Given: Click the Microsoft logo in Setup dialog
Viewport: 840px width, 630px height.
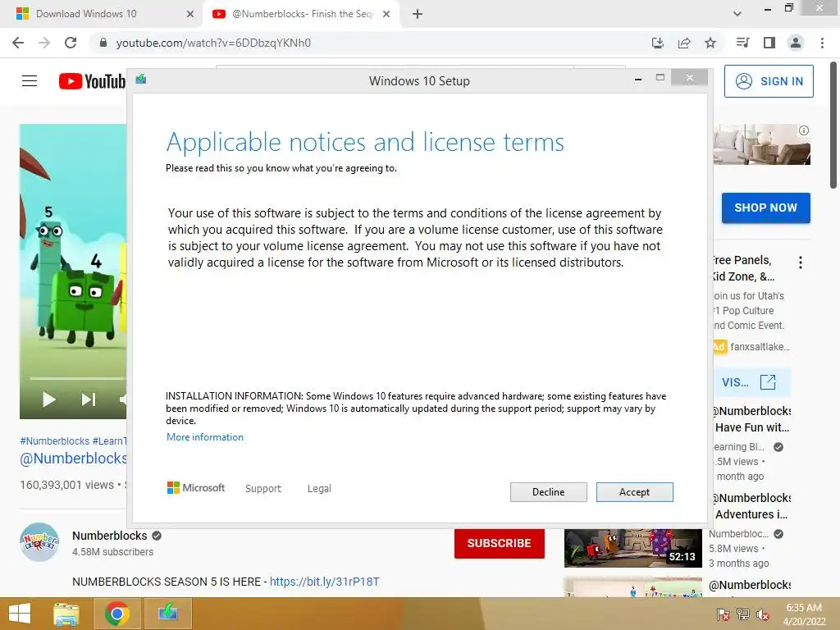Looking at the screenshot, I should click(196, 487).
